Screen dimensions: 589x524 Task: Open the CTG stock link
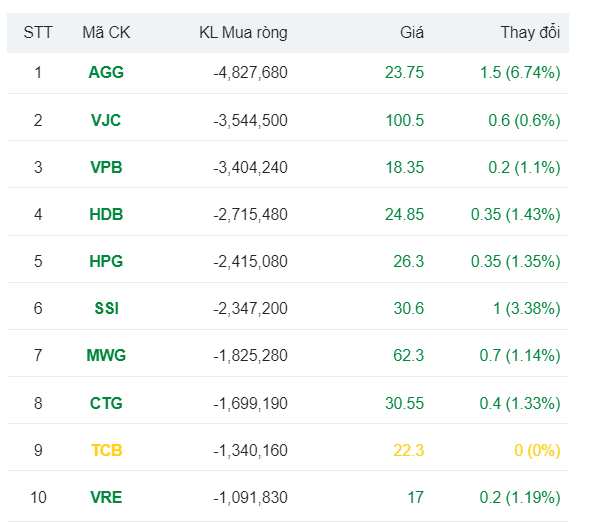pyautogui.click(x=106, y=403)
